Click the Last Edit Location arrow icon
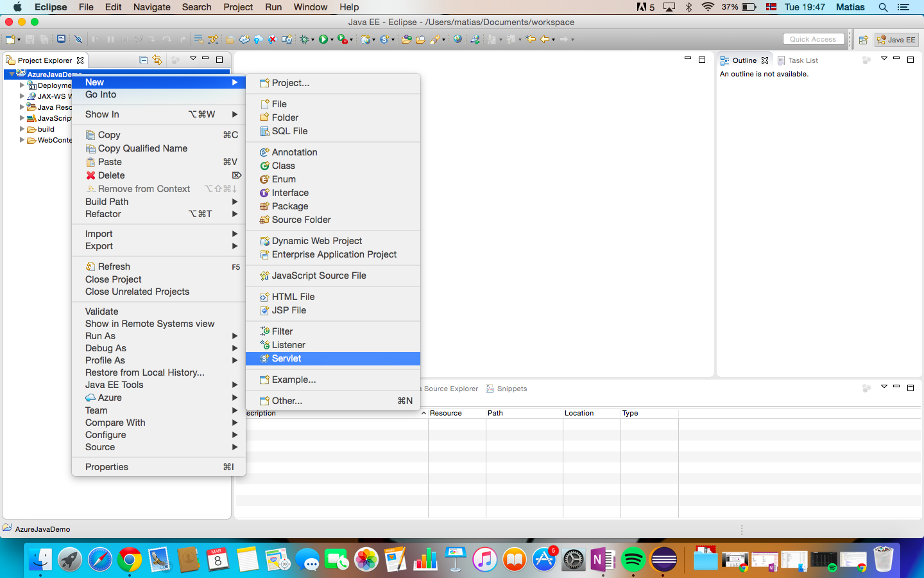The width and height of the screenshot is (924, 578). 531,39
